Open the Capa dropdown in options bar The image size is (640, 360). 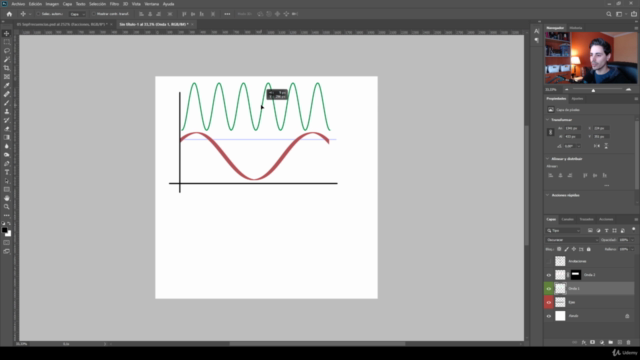(x=77, y=14)
